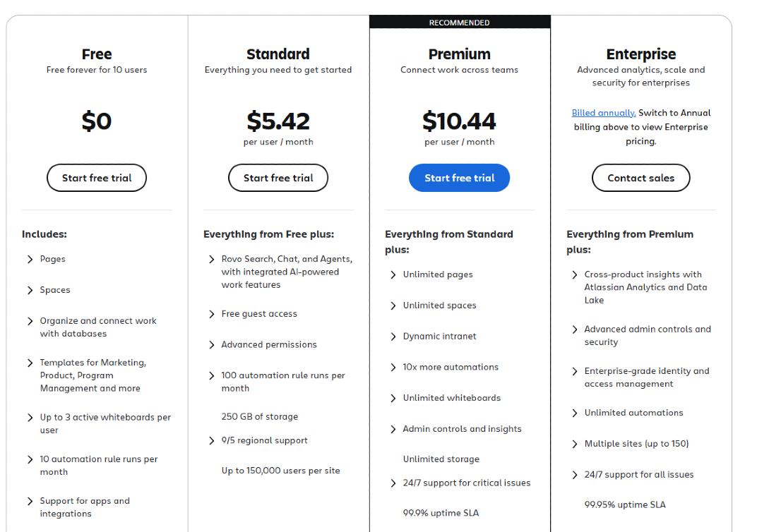769x532 pixels.
Task: Expand "Multiple sites (up to 150)" under Enterprise
Action: pos(637,444)
